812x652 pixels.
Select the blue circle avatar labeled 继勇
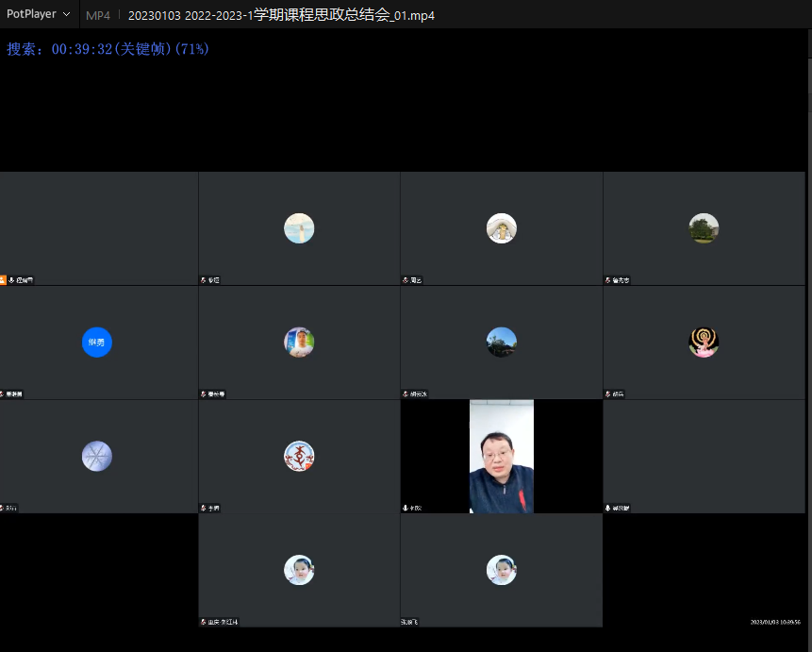click(x=97, y=342)
